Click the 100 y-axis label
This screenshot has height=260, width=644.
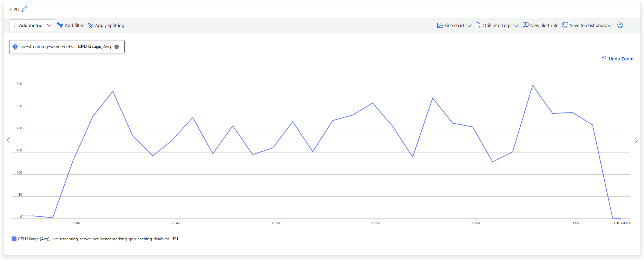tap(19, 173)
